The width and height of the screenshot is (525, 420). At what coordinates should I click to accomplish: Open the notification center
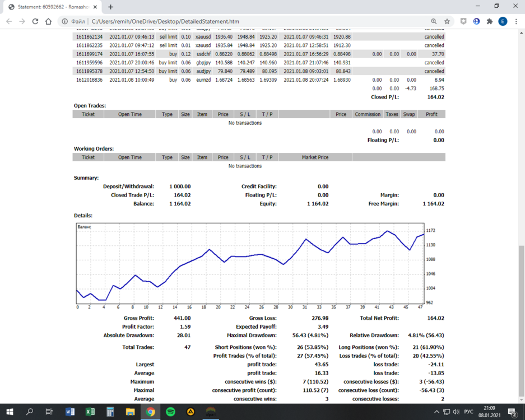coord(513,412)
